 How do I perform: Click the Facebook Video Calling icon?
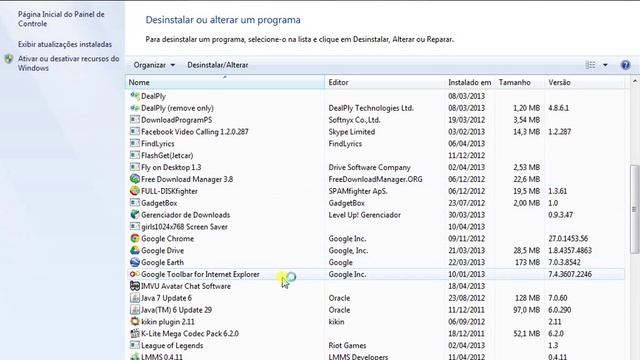135,131
